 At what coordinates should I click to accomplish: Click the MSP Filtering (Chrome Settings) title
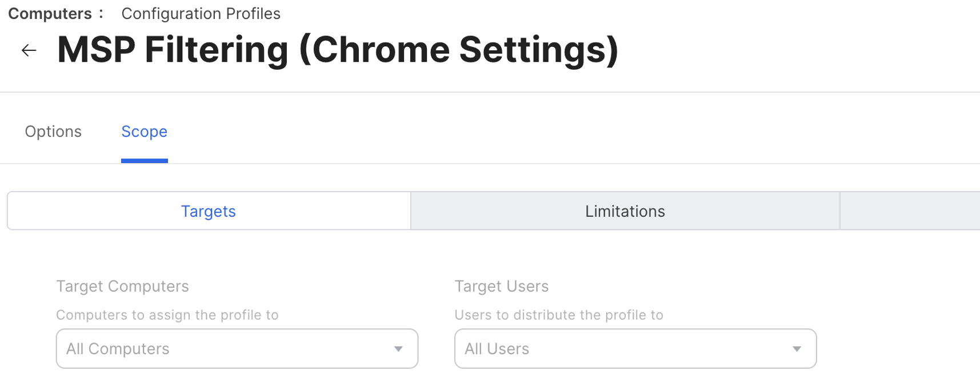tap(338, 50)
